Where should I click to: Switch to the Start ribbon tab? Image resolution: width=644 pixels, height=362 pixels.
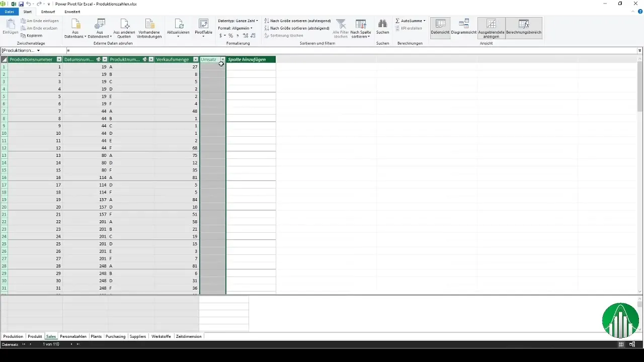click(x=28, y=12)
